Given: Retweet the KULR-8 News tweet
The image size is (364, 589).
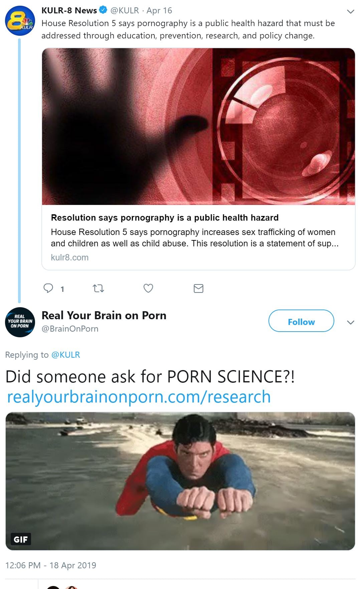Looking at the screenshot, I should tap(98, 288).
